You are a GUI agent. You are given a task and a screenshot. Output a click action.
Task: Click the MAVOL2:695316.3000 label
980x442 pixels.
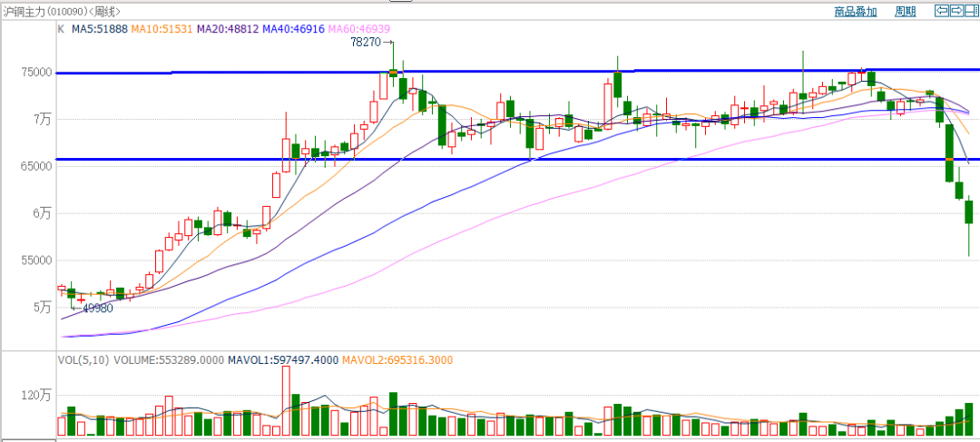click(397, 360)
